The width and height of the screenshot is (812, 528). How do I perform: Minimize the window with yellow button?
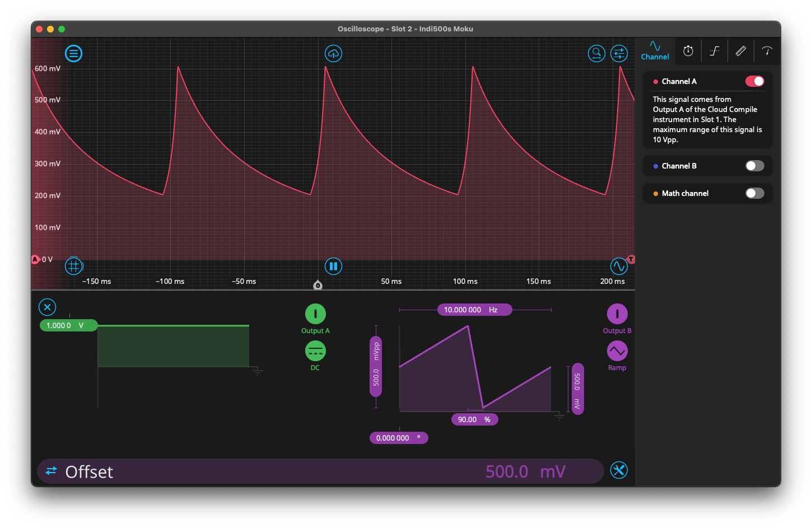[x=50, y=29]
